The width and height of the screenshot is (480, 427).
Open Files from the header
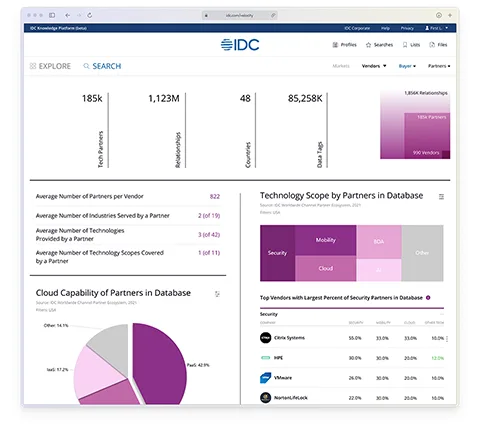coord(438,45)
